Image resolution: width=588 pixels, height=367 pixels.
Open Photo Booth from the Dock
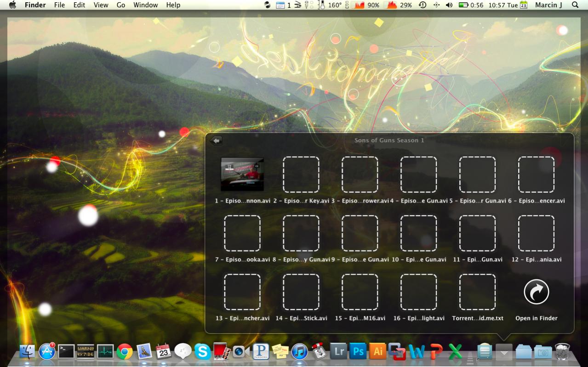222,351
